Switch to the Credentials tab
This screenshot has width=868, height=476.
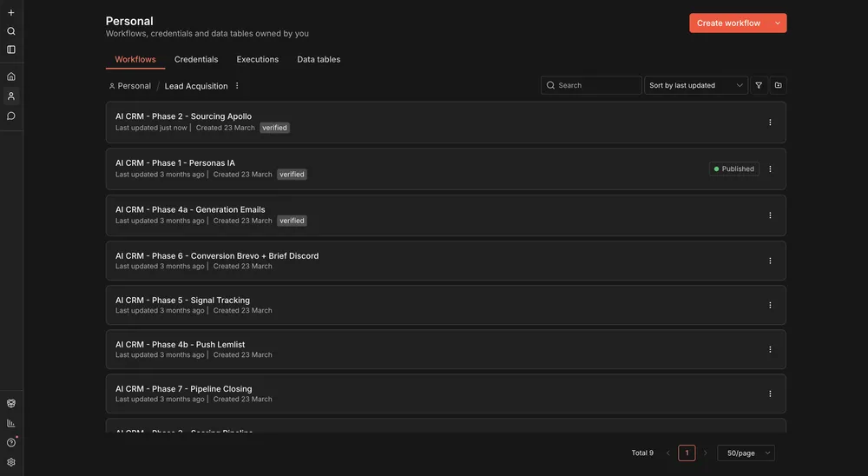196,59
